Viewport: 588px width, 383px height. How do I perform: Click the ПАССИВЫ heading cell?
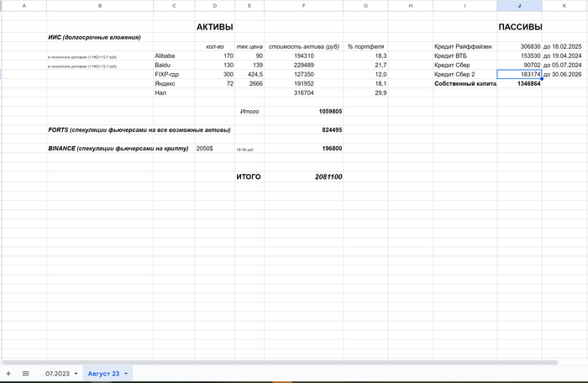520,27
